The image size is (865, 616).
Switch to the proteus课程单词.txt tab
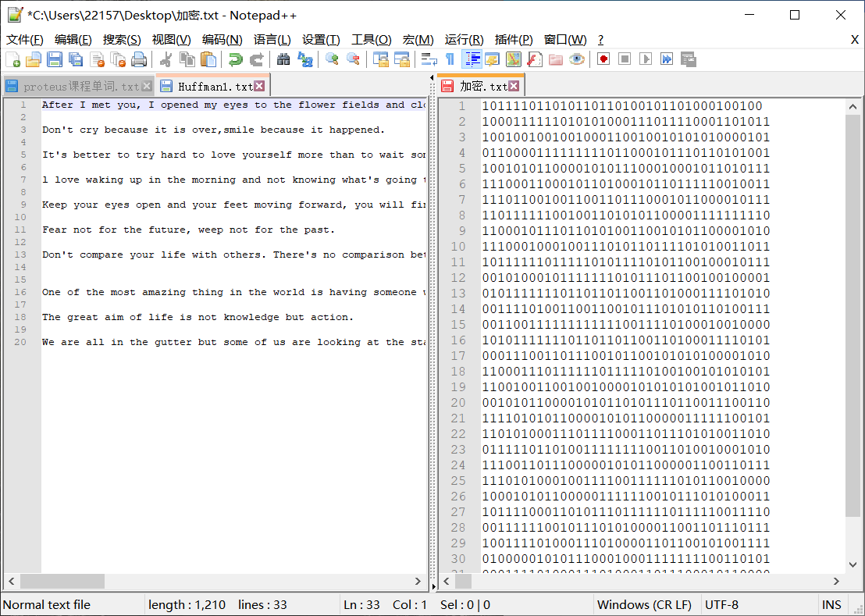pos(78,87)
